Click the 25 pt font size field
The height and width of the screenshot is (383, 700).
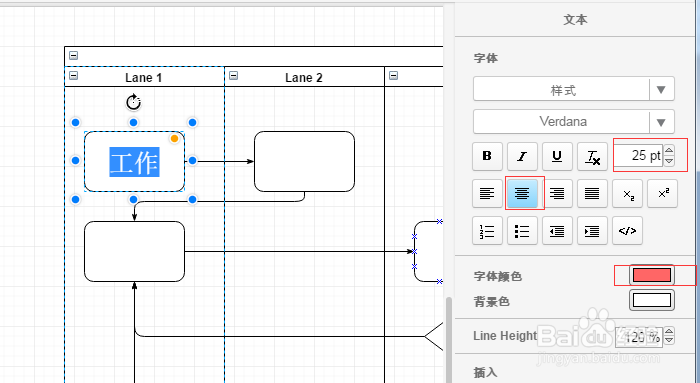pos(639,155)
